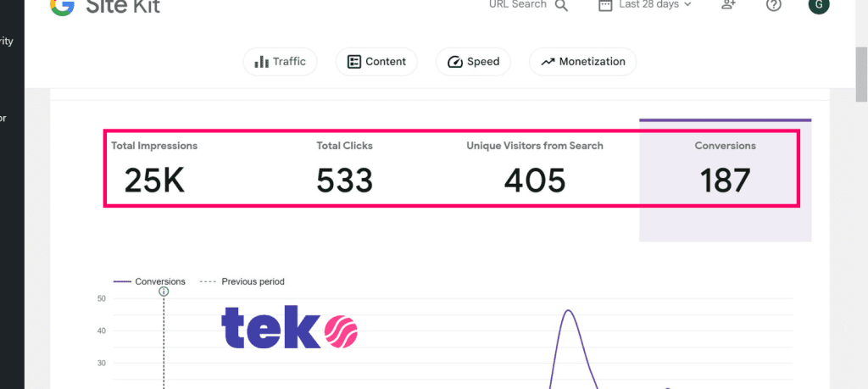Screen dimensions: 868x389
Task: Expand the Last 28 days date range
Action: pyautogui.click(x=645, y=5)
